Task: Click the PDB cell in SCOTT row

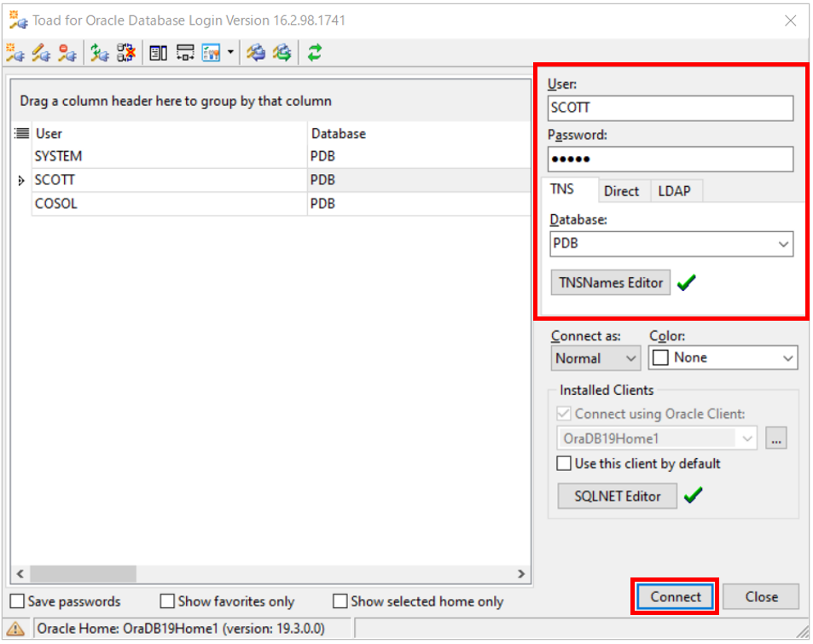Action: coord(419,181)
